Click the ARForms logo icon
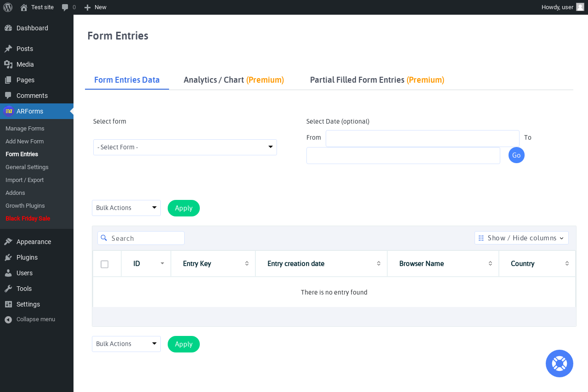 click(8, 111)
